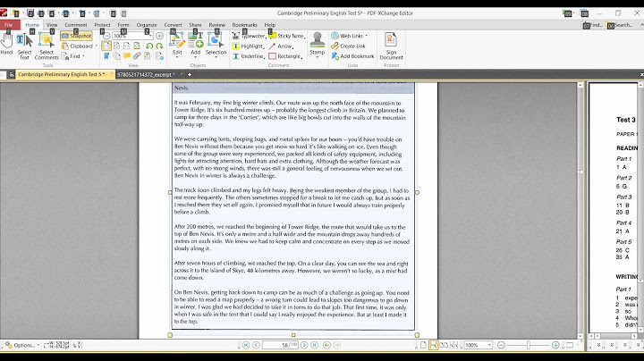Image resolution: width=644 pixels, height=361 pixels.
Task: Switch to the Convert ribbon tab
Action: [173, 25]
